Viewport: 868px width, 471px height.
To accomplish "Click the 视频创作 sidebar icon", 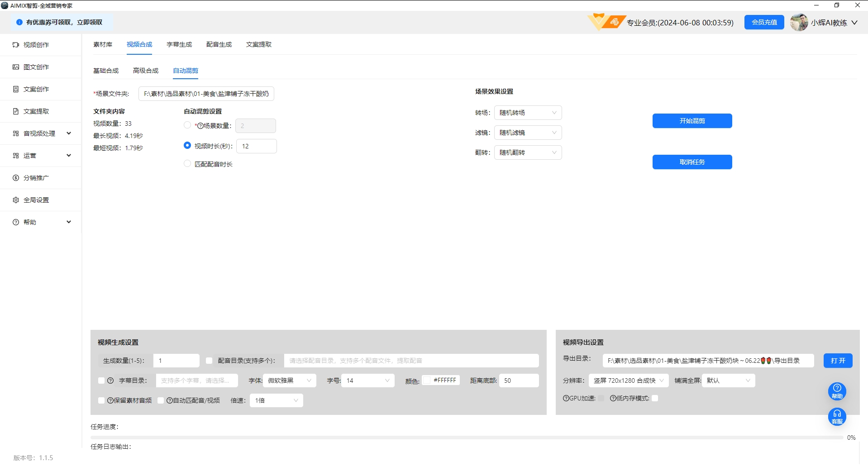I will pos(16,45).
